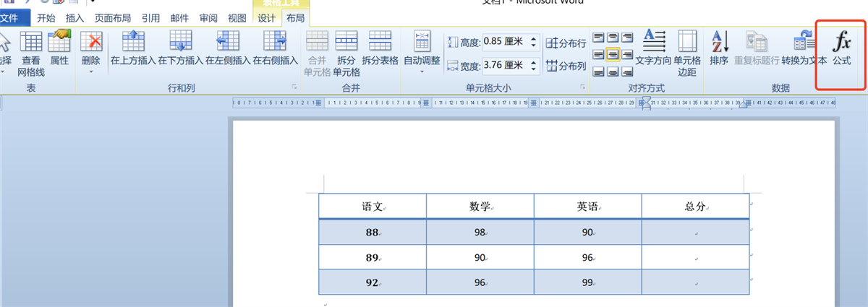The height and width of the screenshot is (307, 868).
Task: Click the height (高度) input field
Action: [504, 42]
